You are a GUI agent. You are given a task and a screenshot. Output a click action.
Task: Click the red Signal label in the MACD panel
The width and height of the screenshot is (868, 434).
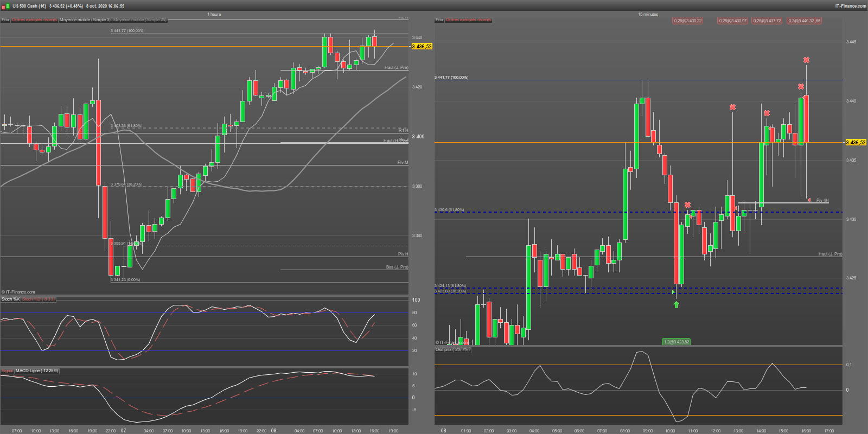coord(7,371)
